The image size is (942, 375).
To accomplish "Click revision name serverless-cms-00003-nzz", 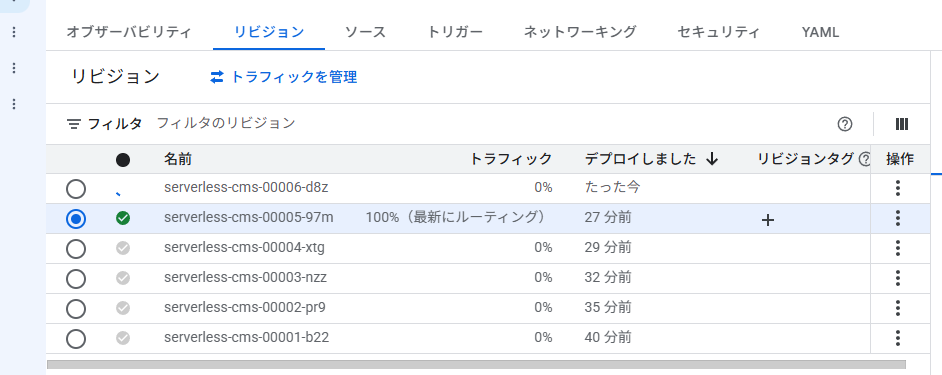I will [245, 277].
